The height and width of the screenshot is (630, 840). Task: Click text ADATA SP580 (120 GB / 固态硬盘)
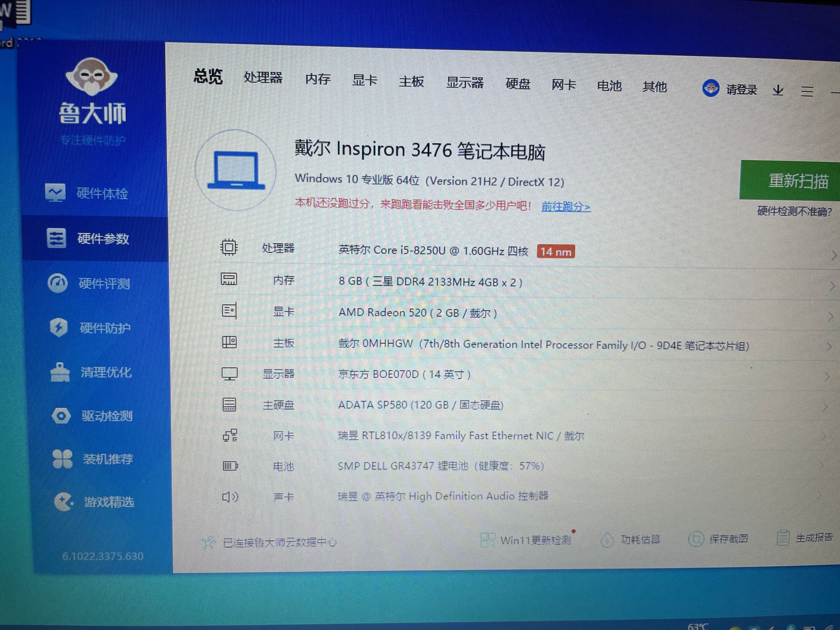click(421, 405)
